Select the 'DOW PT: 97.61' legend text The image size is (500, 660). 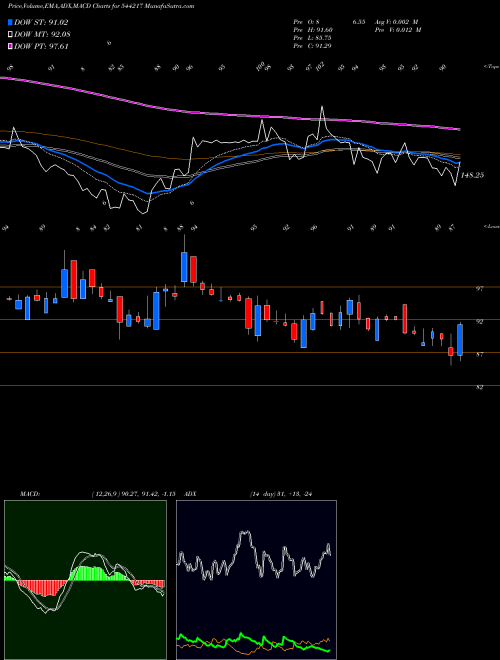(41, 46)
